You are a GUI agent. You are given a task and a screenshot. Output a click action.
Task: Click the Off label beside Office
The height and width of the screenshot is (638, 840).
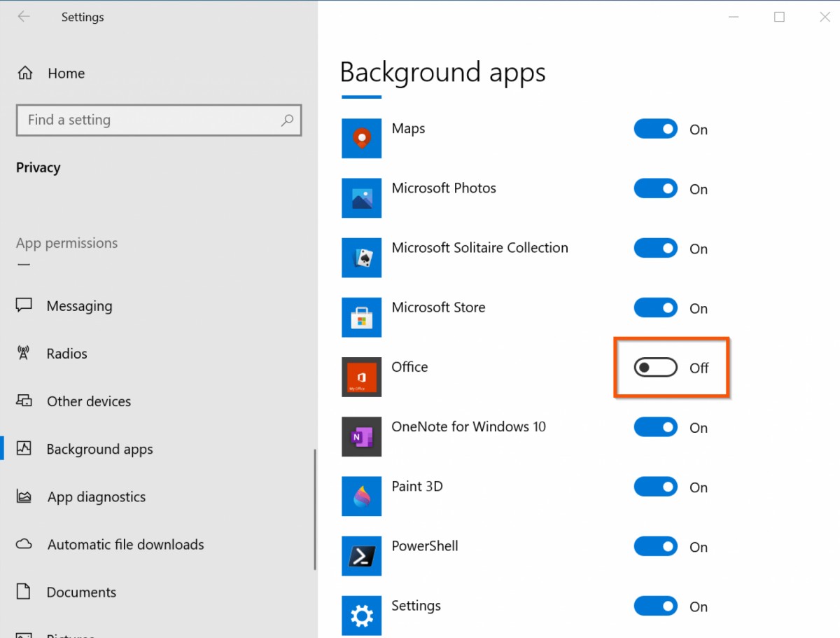(x=699, y=368)
